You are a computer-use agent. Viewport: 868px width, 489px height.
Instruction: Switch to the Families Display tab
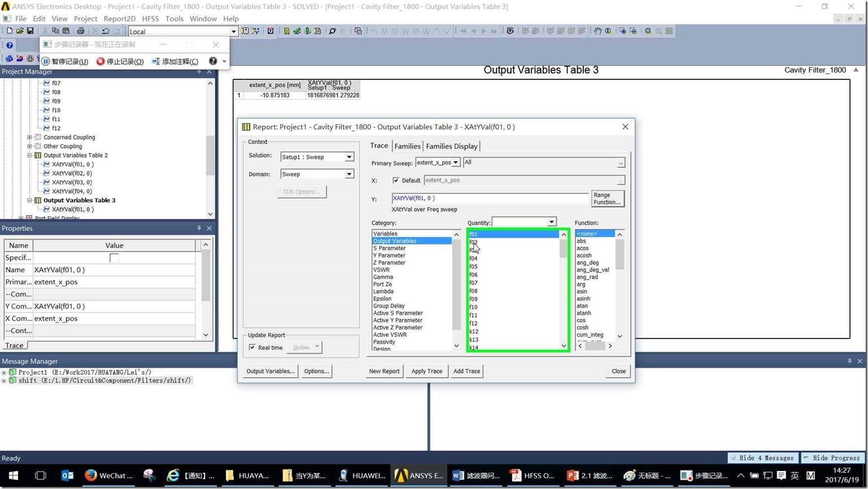click(451, 146)
